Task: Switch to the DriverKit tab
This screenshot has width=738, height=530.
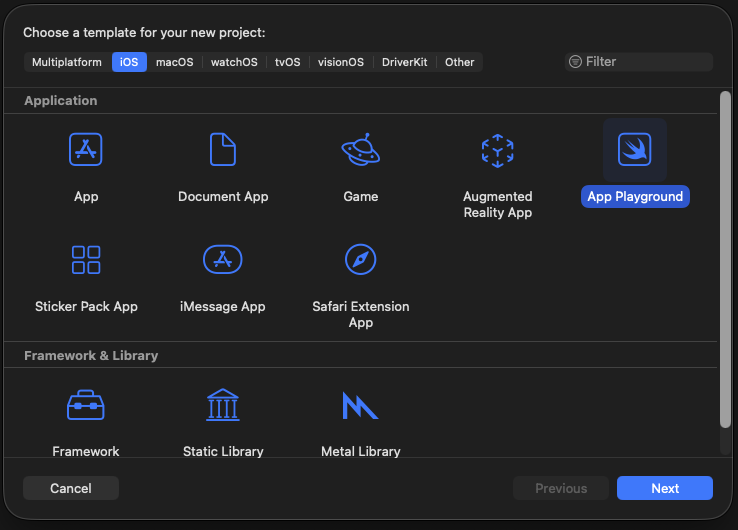Action: point(405,62)
